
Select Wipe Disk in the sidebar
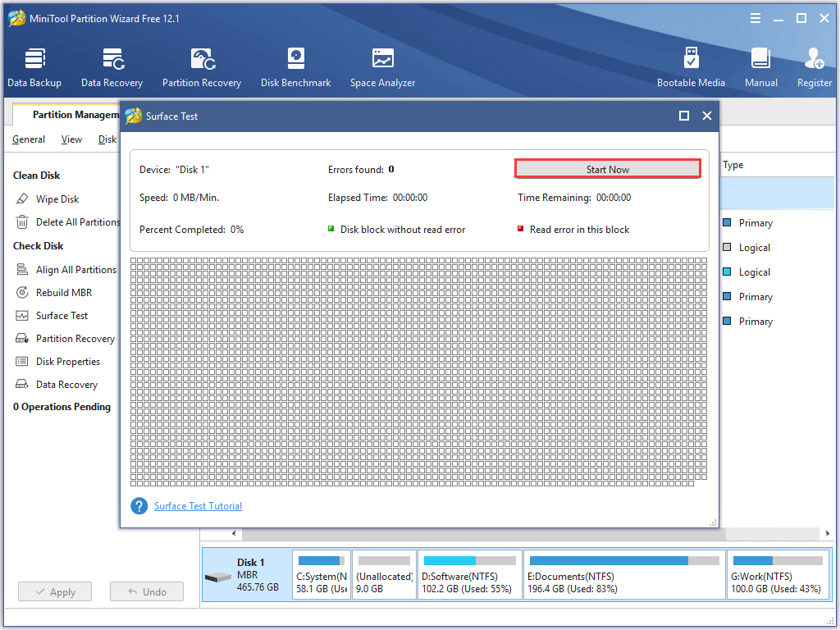57,199
